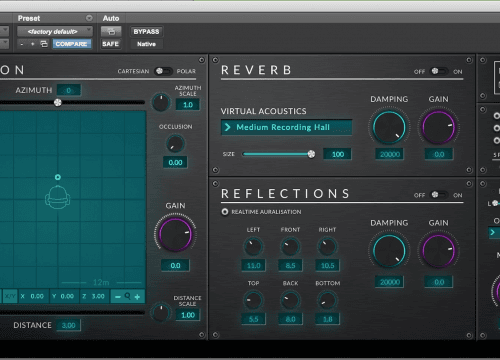Click the Right reflection knob

pyautogui.click(x=327, y=247)
